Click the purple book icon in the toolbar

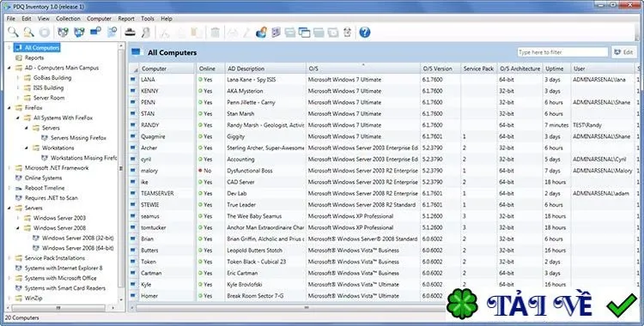coord(276,32)
